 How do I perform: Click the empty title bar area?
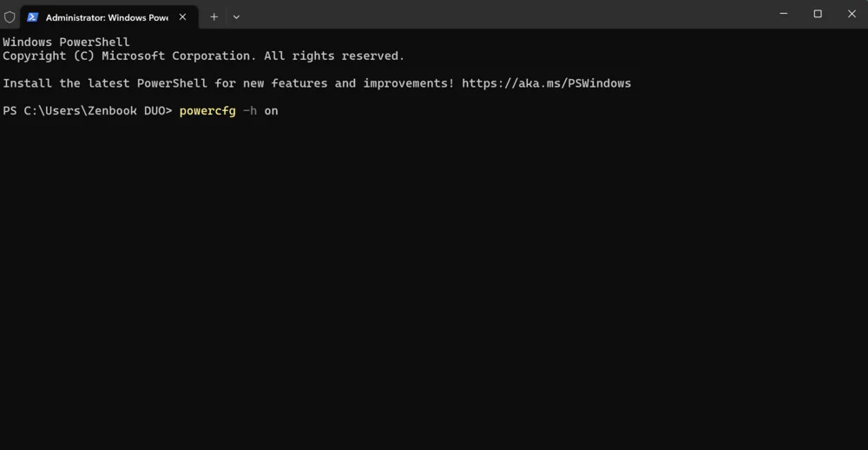(498, 14)
